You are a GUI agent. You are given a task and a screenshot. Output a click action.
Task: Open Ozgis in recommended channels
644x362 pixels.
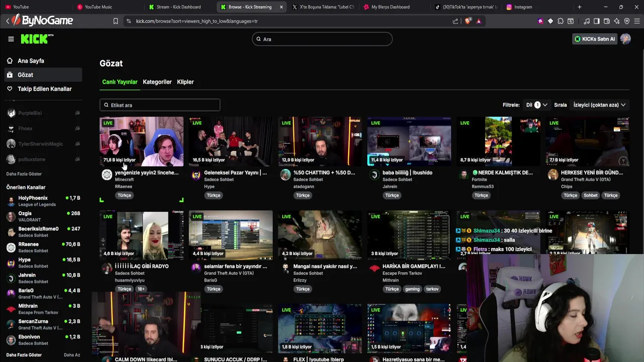(43, 217)
